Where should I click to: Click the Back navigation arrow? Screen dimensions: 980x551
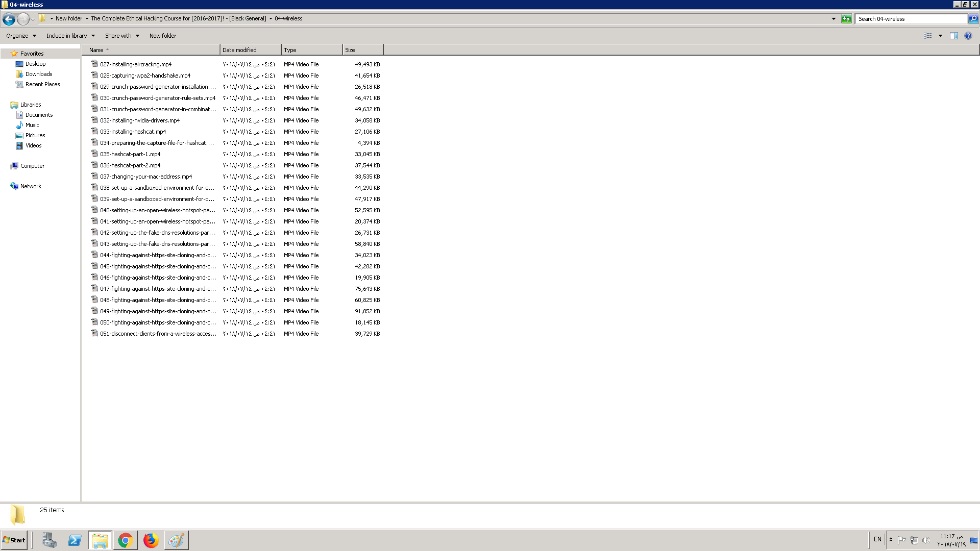(9, 19)
